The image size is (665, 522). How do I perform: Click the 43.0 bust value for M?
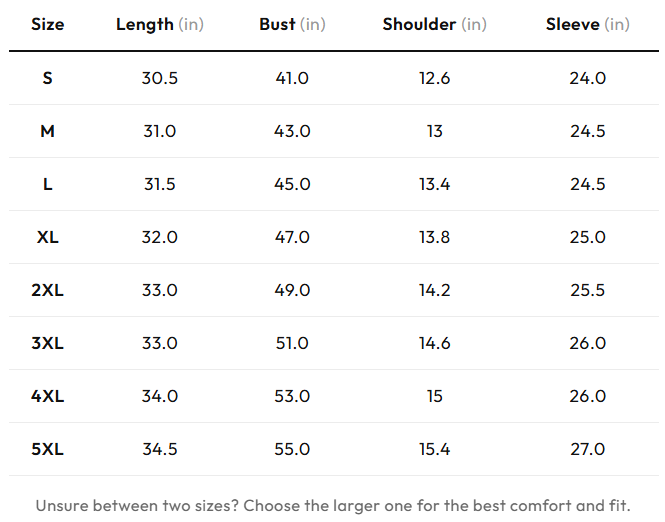click(292, 131)
